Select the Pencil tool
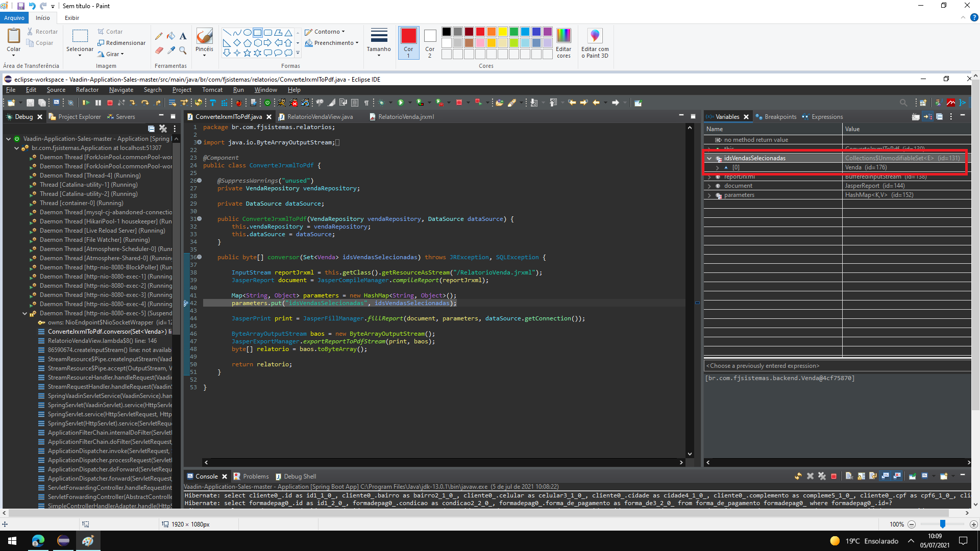 [x=159, y=36]
